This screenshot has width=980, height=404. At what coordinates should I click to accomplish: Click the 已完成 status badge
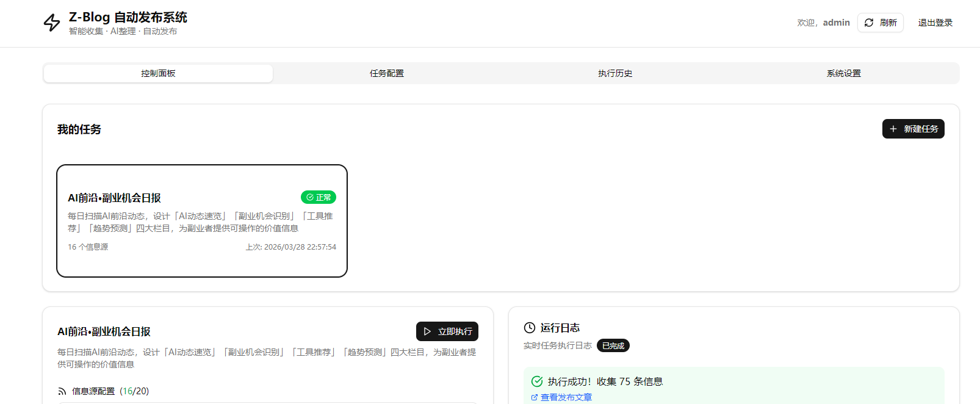[613, 345]
